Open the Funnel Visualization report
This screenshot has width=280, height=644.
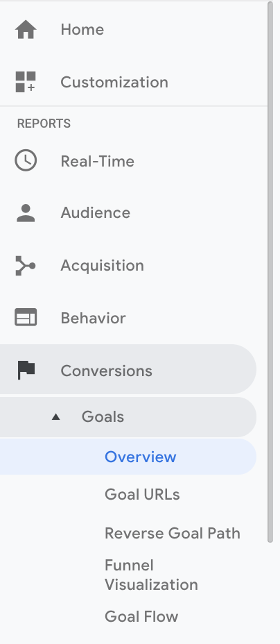pos(151,575)
